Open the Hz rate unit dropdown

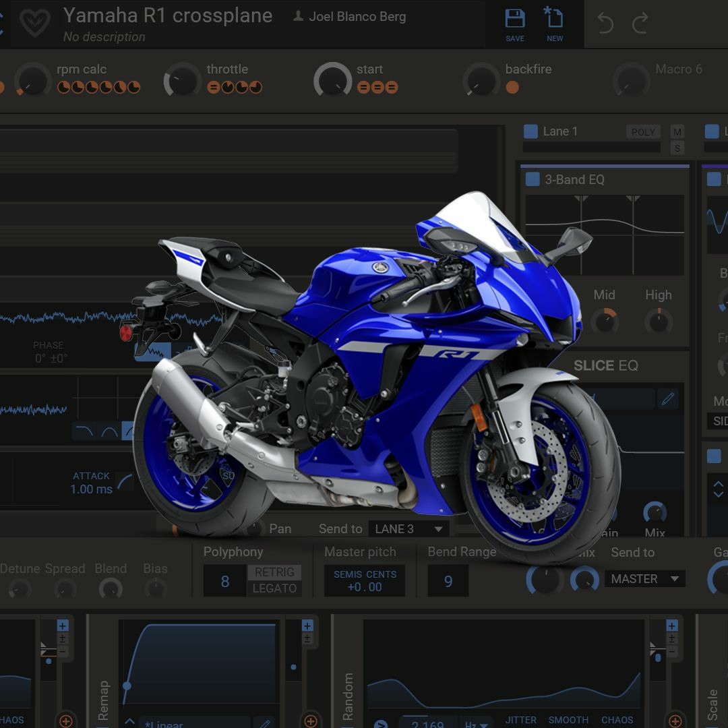coord(475,723)
